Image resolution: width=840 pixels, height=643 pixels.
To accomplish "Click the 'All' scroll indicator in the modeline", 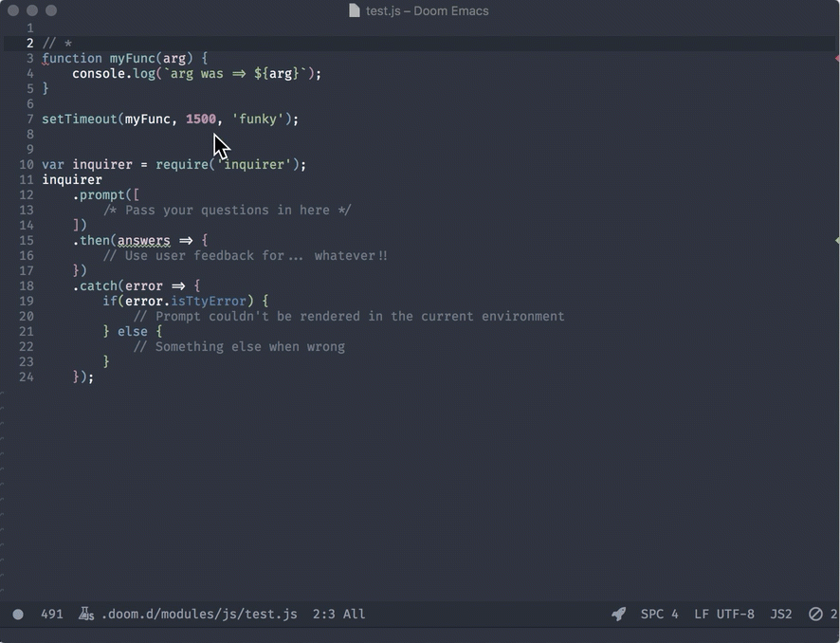I will [x=354, y=614].
